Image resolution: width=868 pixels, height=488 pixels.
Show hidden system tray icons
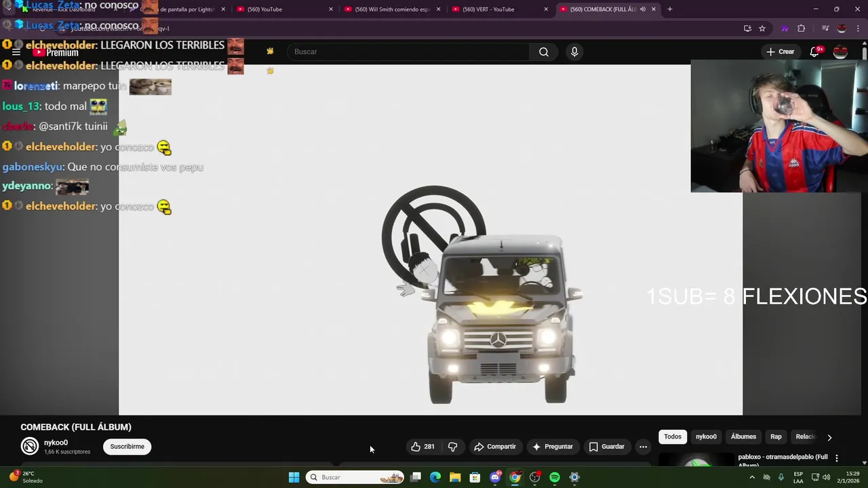coord(751,477)
